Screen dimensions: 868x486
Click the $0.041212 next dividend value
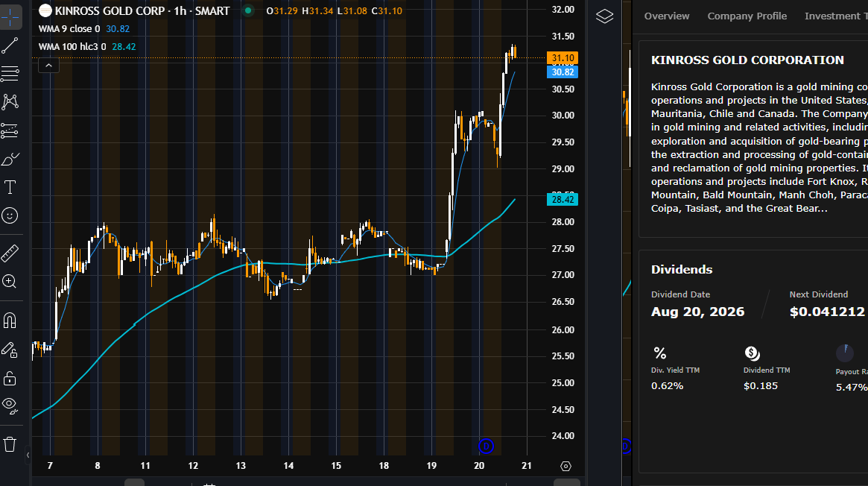(x=827, y=312)
